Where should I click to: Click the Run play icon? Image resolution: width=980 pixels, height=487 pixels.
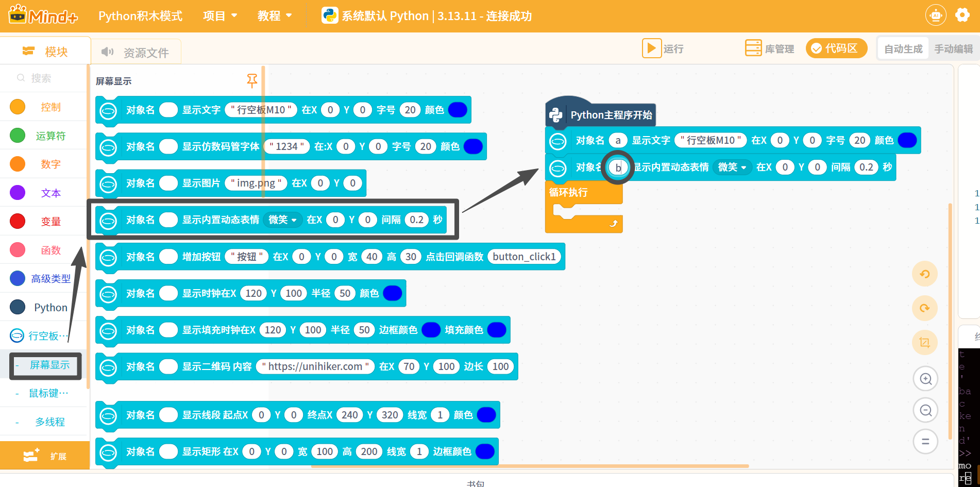point(651,48)
